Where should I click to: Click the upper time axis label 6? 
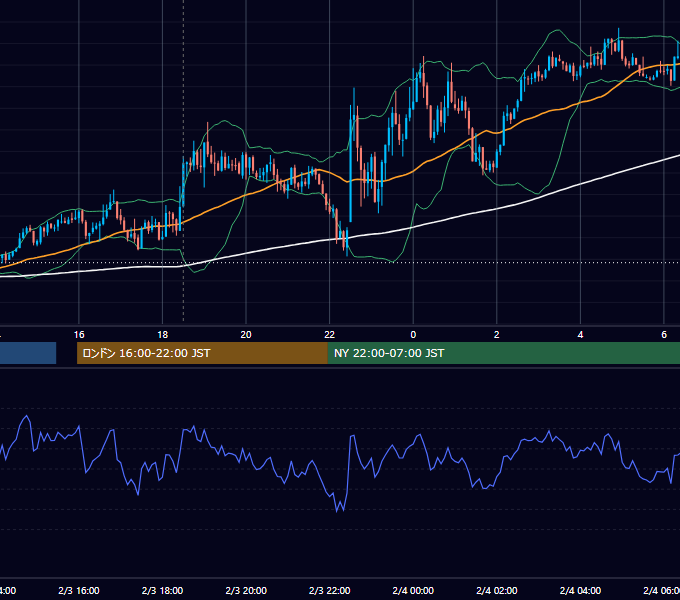pos(664,335)
